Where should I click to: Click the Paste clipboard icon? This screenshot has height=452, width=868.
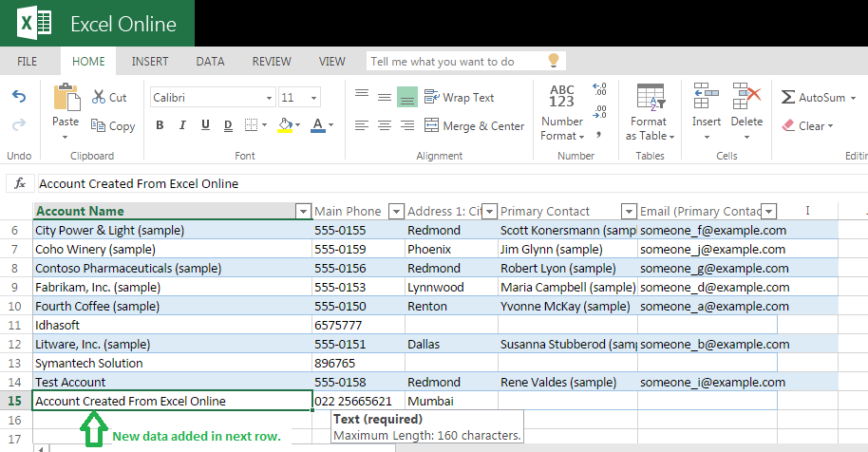point(66,98)
